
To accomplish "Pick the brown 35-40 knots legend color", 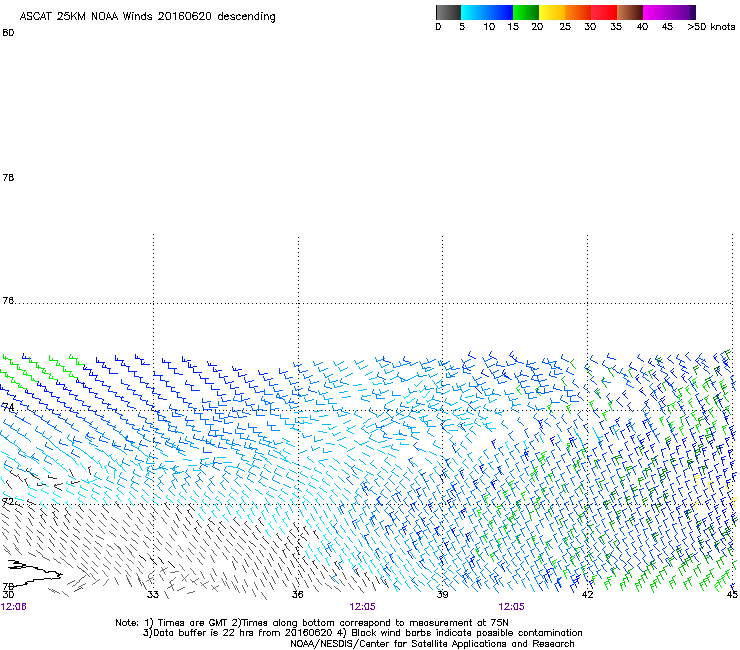I will point(630,12).
